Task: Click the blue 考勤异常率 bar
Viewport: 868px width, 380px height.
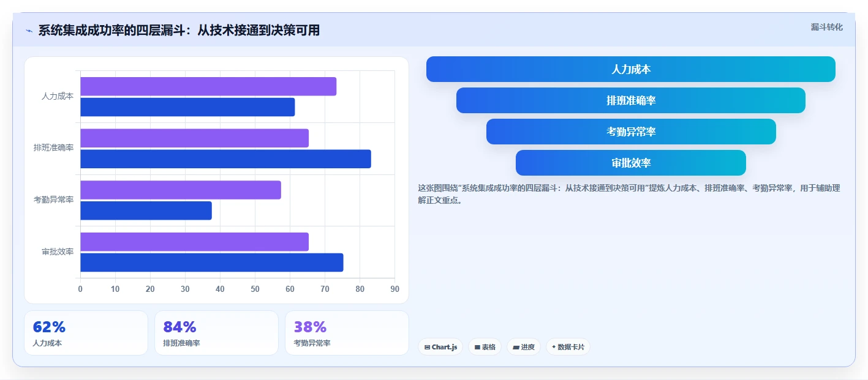Action: coord(146,210)
